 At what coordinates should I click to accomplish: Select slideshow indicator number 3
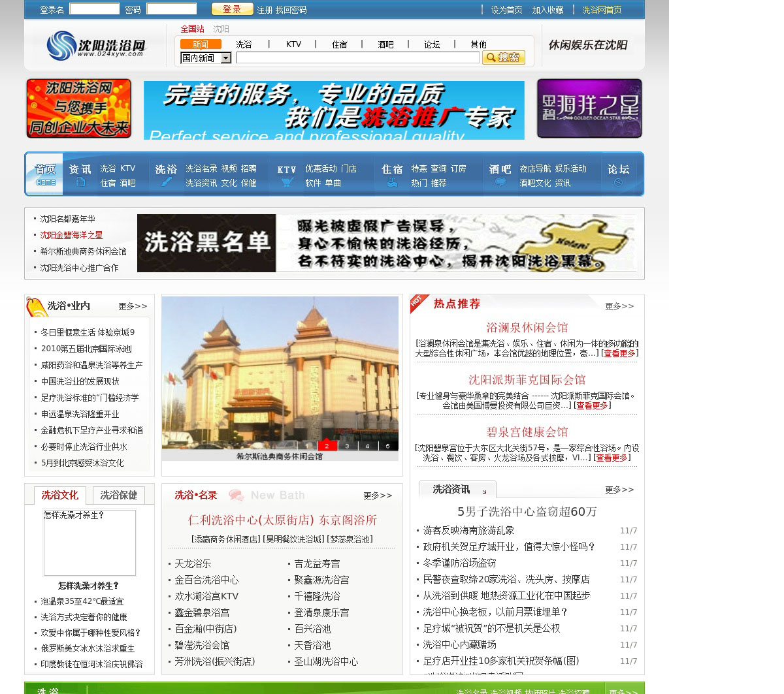pos(347,446)
